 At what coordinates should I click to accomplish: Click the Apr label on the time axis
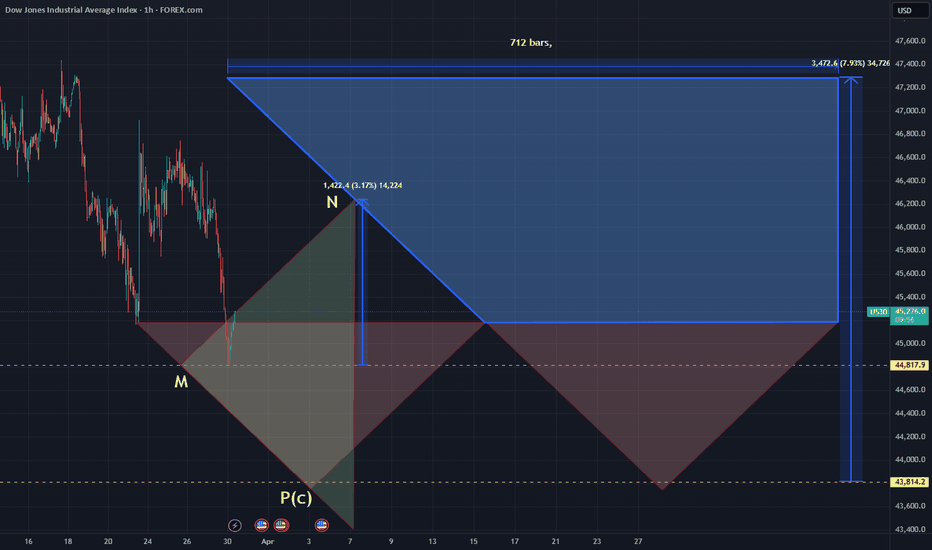pos(267,542)
